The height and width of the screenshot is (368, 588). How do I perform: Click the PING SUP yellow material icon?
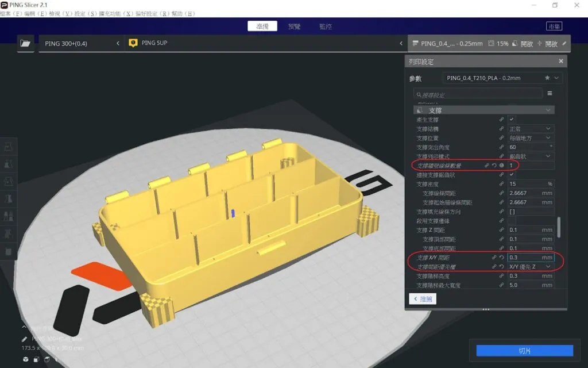(x=133, y=43)
